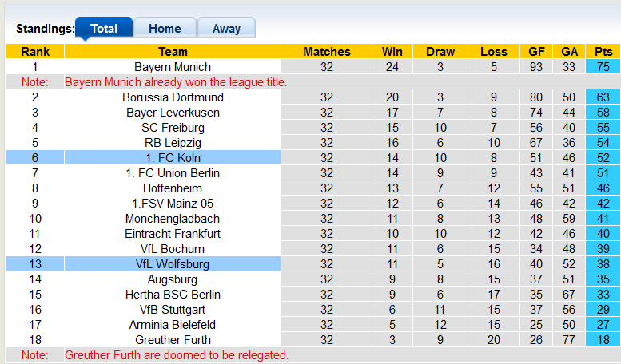Switch to the Away standings tab
The width and height of the screenshot is (621, 364).
tap(226, 28)
